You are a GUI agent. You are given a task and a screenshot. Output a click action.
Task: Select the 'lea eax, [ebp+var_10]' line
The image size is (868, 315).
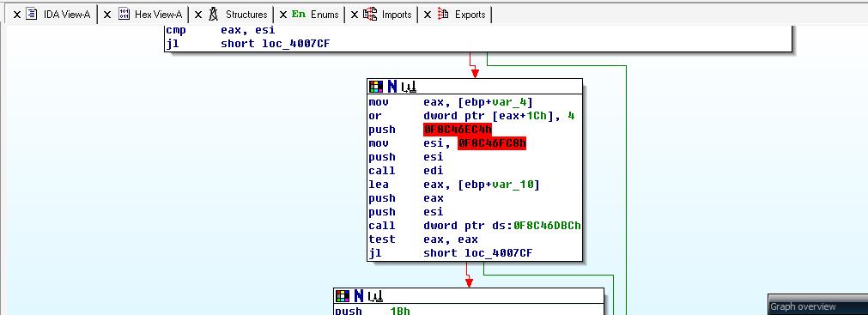454,185
